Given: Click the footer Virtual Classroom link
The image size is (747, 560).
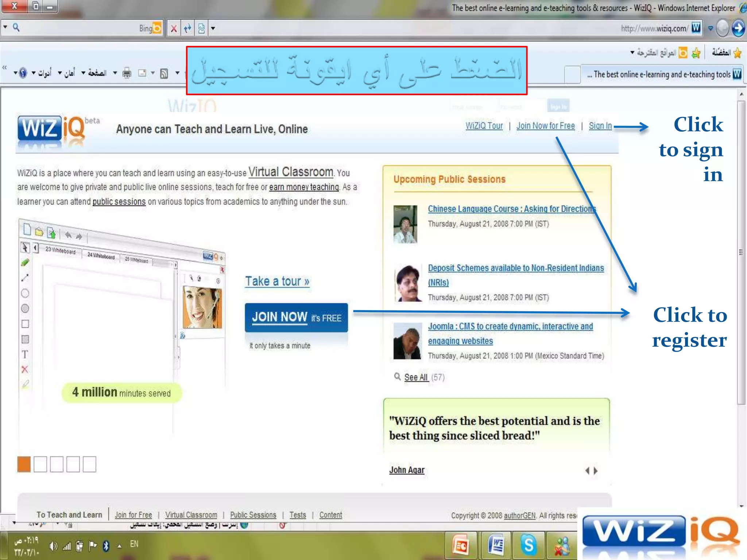Looking at the screenshot, I should (191, 515).
